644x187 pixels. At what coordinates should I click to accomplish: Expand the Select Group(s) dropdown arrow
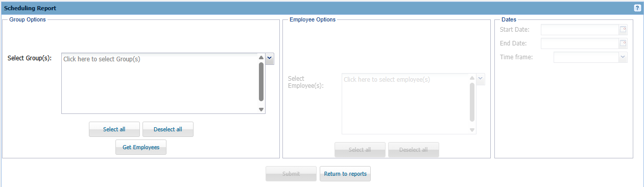(x=270, y=59)
